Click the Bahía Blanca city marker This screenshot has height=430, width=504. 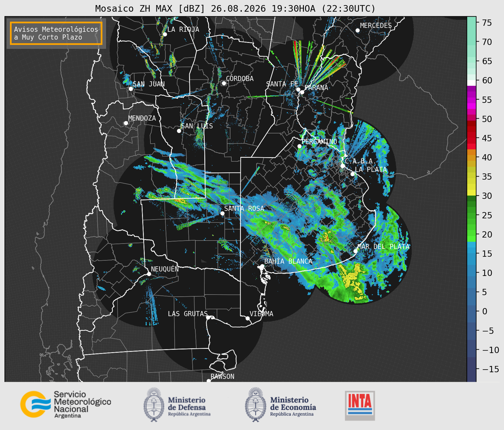pyautogui.click(x=262, y=266)
